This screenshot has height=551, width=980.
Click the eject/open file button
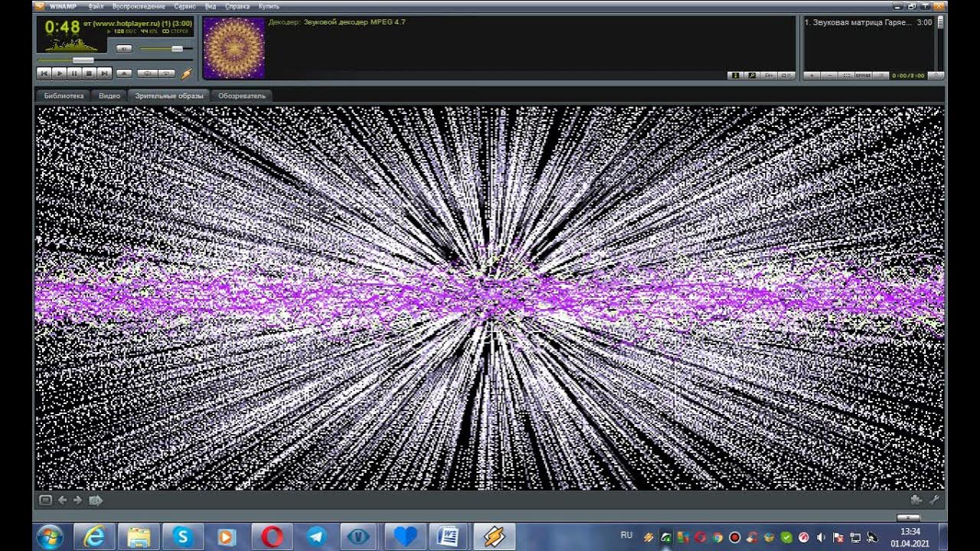(x=124, y=73)
